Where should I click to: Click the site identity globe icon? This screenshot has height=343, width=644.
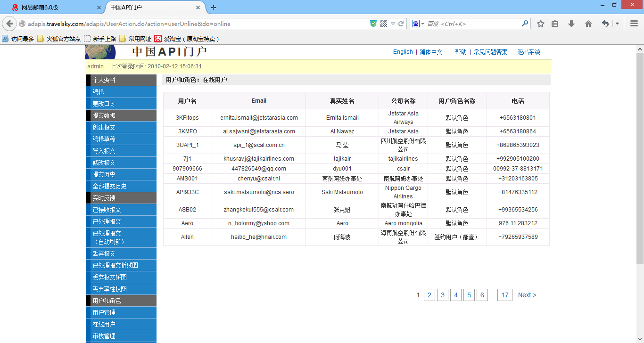pyautogui.click(x=22, y=24)
